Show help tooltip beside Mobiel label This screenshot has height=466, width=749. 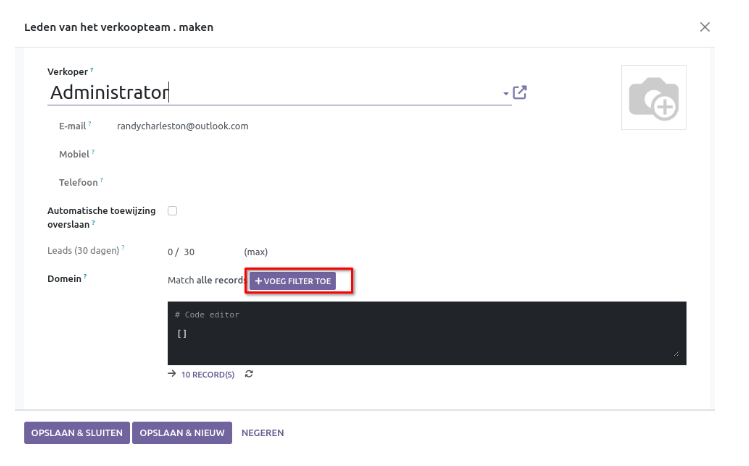[94, 151]
